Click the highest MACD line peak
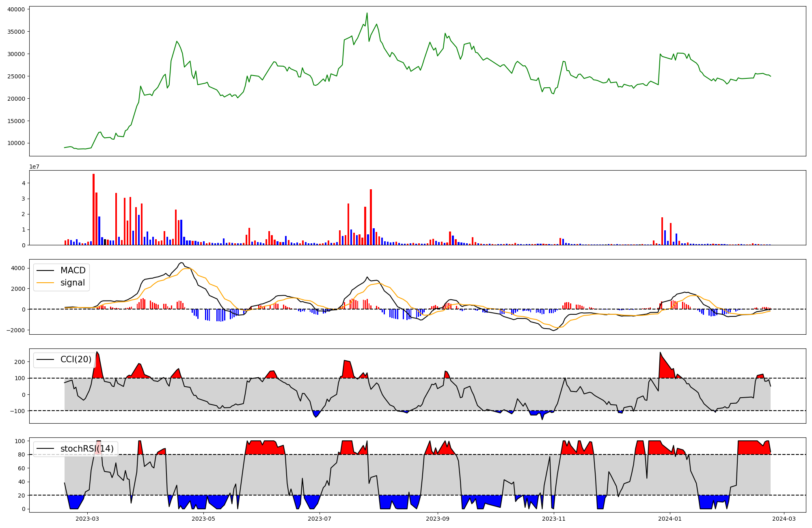The width and height of the screenshot is (812, 528). [x=181, y=263]
